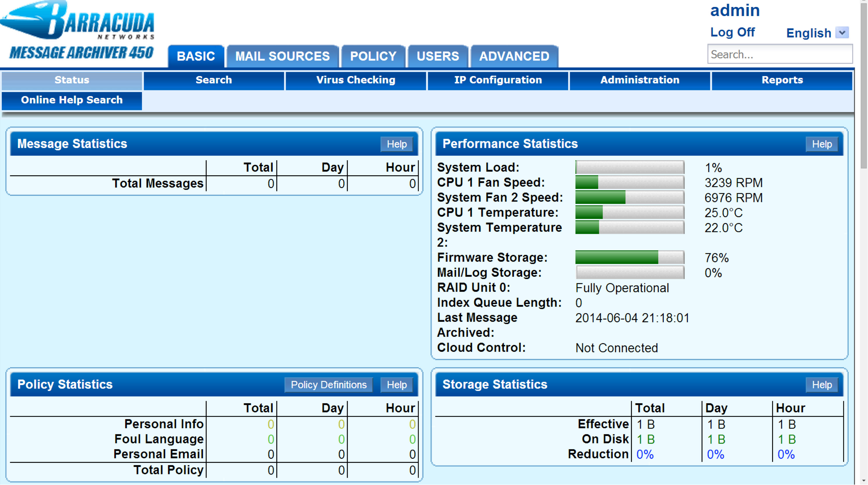Switch to the MAIL SOURCES tab
This screenshot has height=485, width=868.
pos(282,56)
